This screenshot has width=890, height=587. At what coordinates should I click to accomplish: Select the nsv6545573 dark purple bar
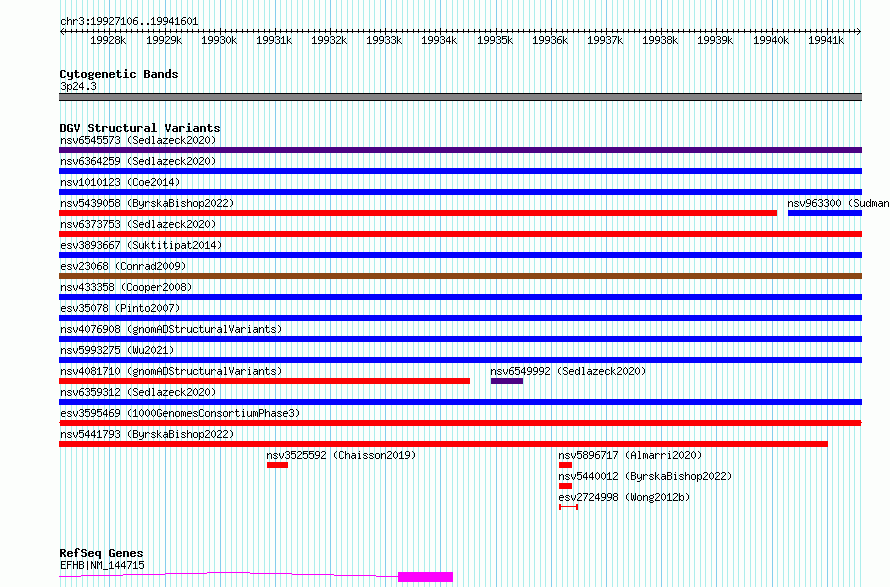pos(460,150)
